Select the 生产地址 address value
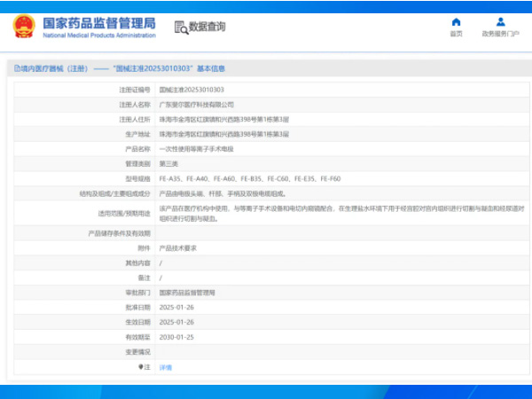The width and height of the screenshot is (532, 399). pos(224,135)
